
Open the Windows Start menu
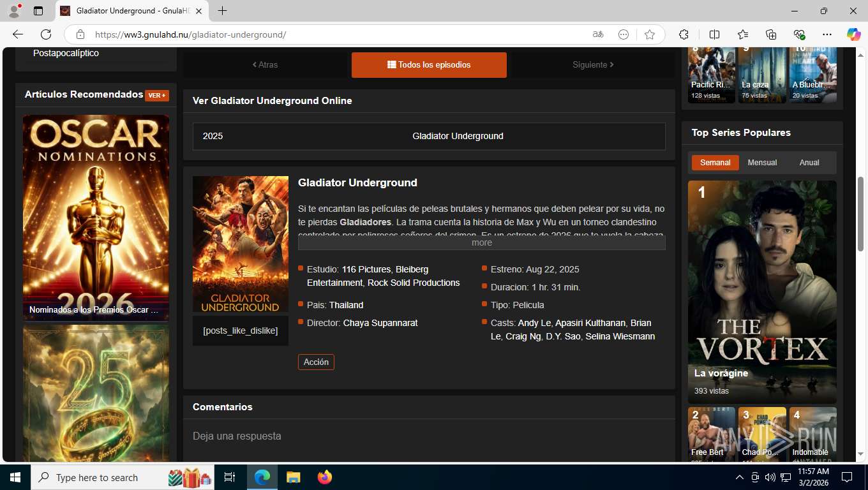[15, 477]
